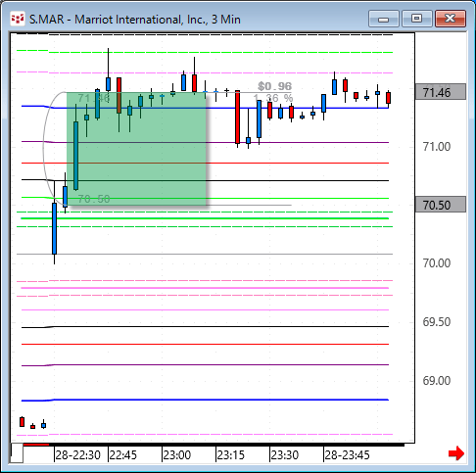The height and width of the screenshot is (473, 476).
Task: Click the chart app icon in title bar
Action: (x=18, y=19)
